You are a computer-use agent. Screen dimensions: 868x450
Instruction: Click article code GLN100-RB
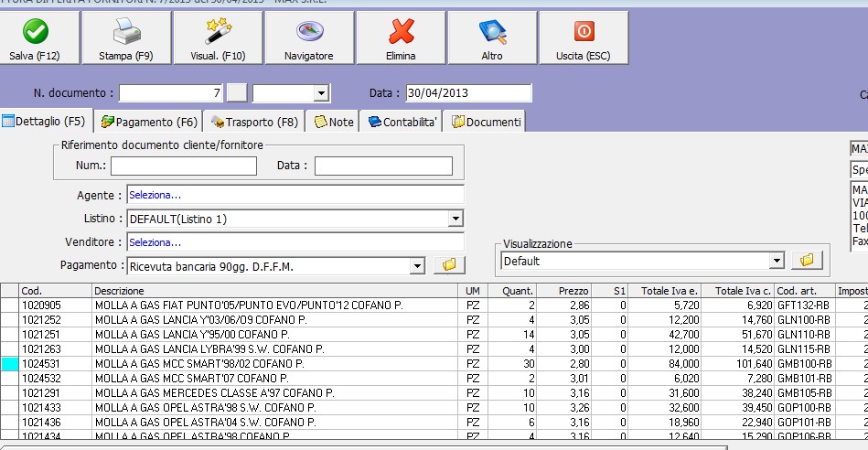[x=803, y=320]
